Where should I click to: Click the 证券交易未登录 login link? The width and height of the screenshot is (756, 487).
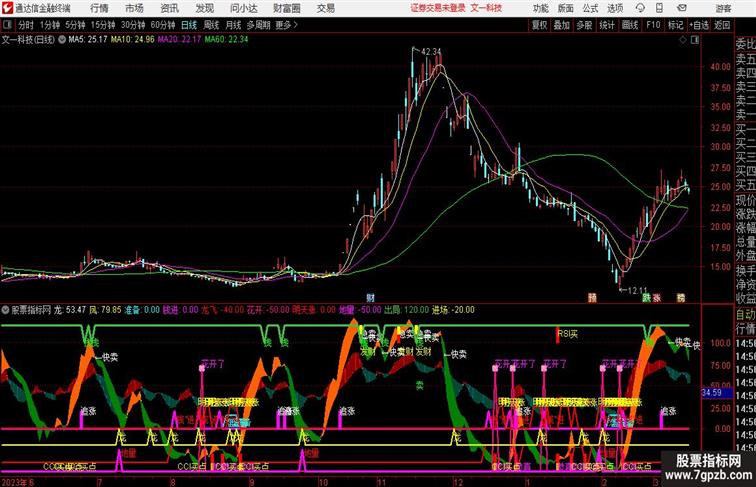(438, 8)
